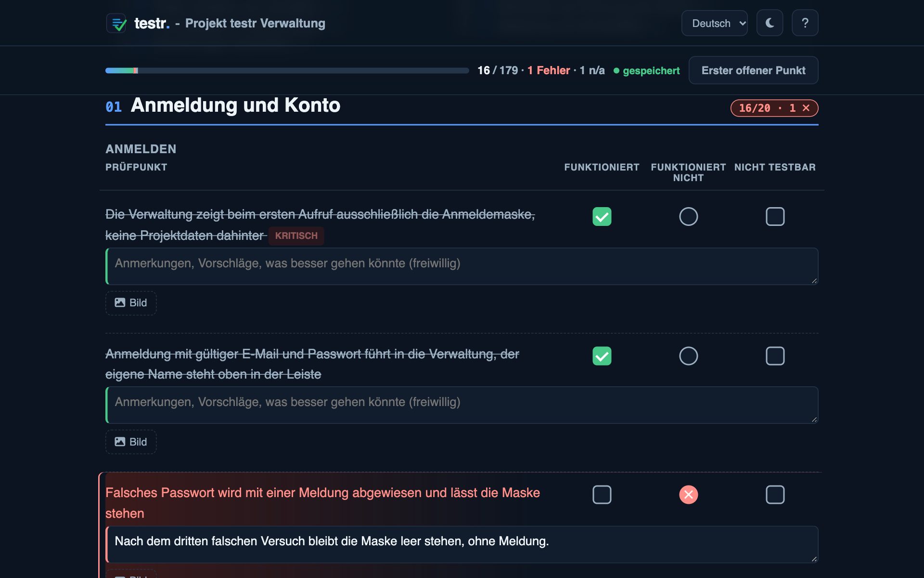
Task: Click the 16/20 section status badge
Action: pyautogui.click(x=774, y=108)
